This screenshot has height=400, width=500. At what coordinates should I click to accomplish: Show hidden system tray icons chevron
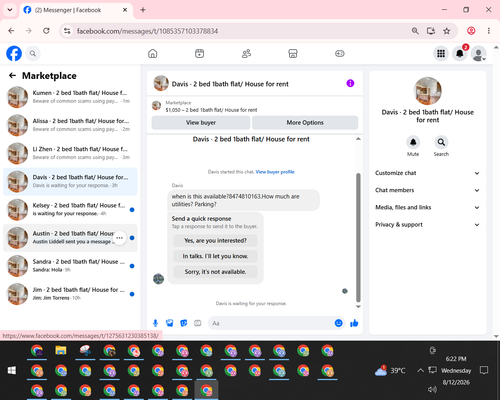pos(420,370)
